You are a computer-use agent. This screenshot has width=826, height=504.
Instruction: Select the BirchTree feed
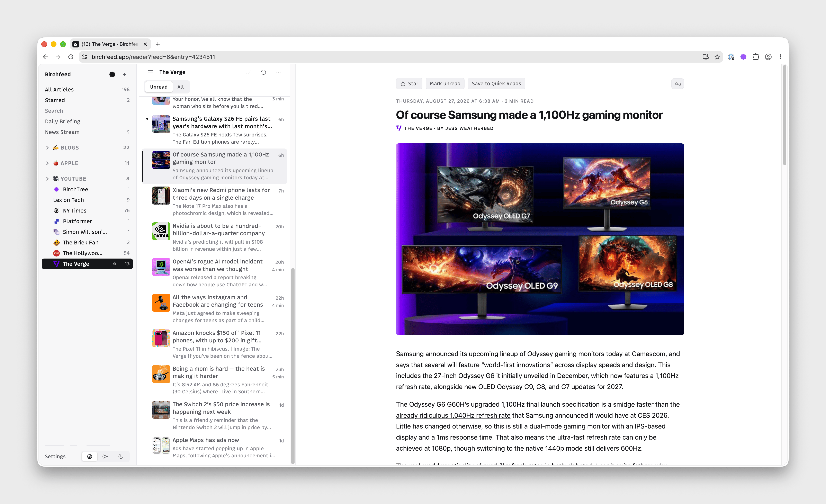coord(87,189)
